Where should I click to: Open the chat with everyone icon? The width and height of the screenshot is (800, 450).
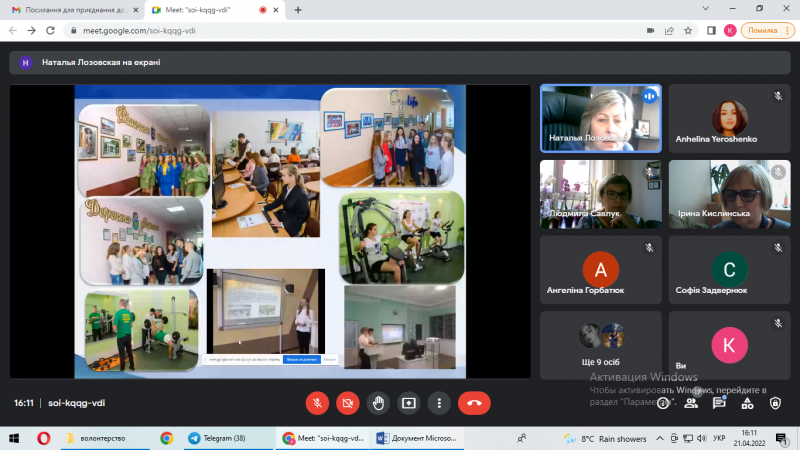click(719, 404)
